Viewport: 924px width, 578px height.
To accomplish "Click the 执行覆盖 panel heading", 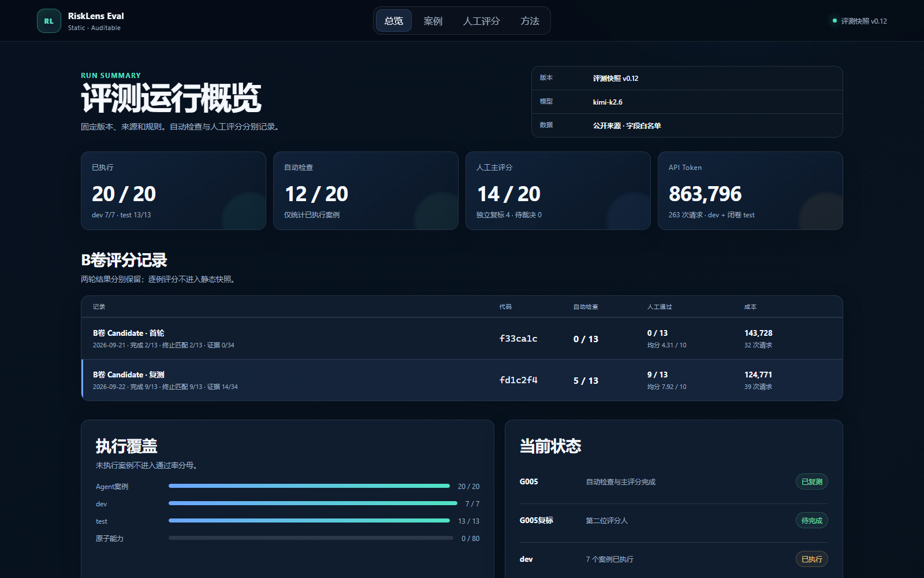I will click(126, 446).
